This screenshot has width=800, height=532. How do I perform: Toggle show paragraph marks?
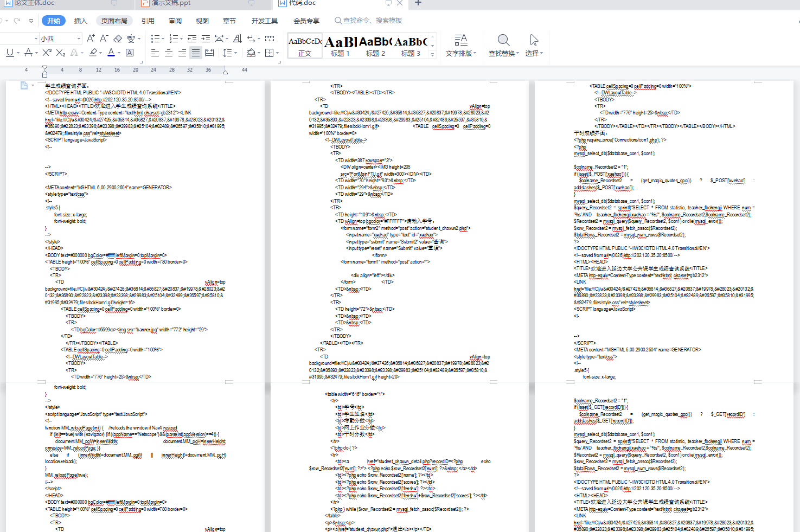pyautogui.click(x=251, y=39)
